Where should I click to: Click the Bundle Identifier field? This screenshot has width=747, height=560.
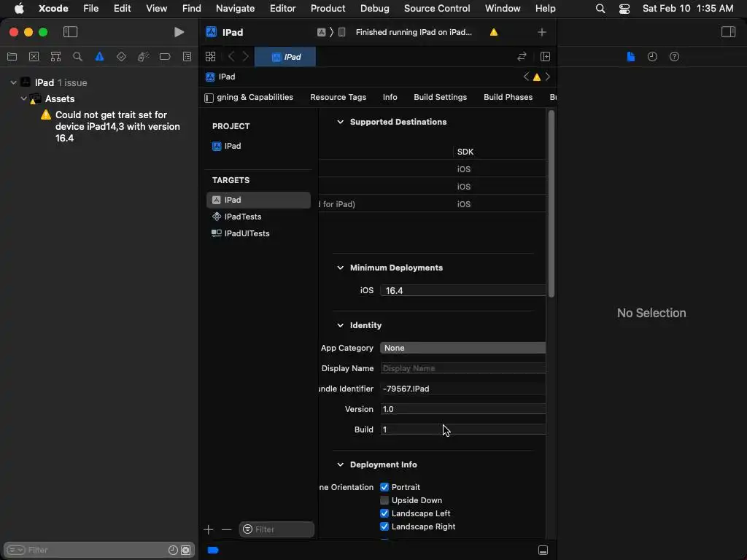[462, 389]
